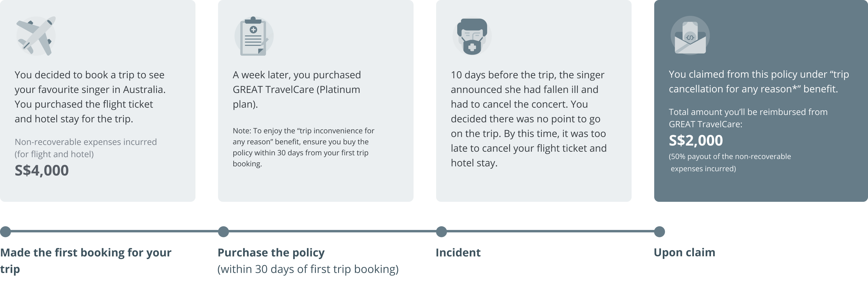Select the timeline dot above Purchase the policy
868x281 pixels.
click(223, 232)
